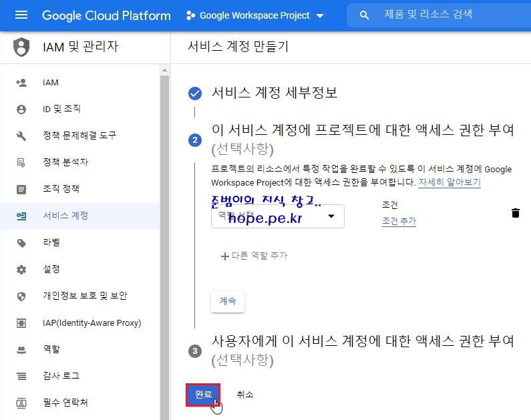Open 정책 문제해결 도구 menu item
The image size is (531, 420).
pos(80,136)
